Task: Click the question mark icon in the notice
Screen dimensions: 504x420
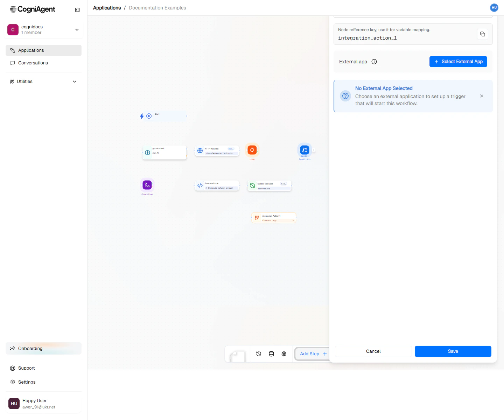Action: click(x=345, y=96)
